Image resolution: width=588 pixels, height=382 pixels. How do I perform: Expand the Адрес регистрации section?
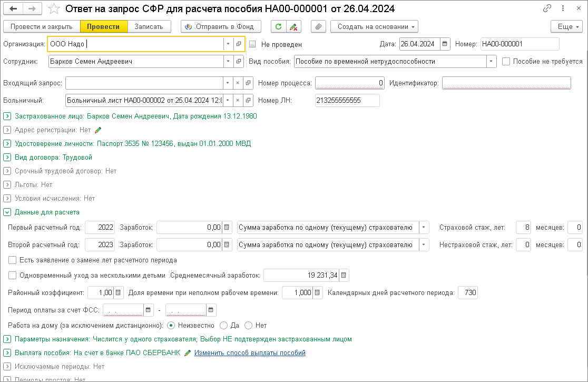click(x=7, y=130)
